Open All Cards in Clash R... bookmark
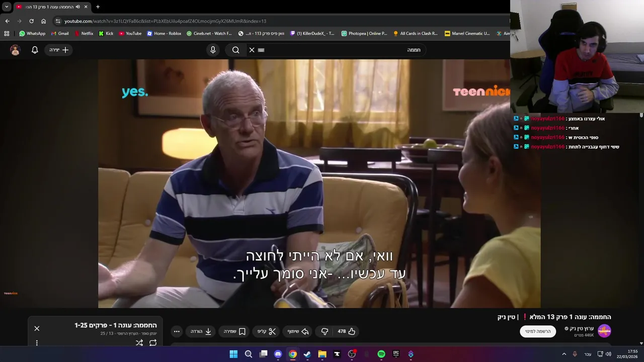Image resolution: width=644 pixels, height=362 pixels. click(415, 33)
